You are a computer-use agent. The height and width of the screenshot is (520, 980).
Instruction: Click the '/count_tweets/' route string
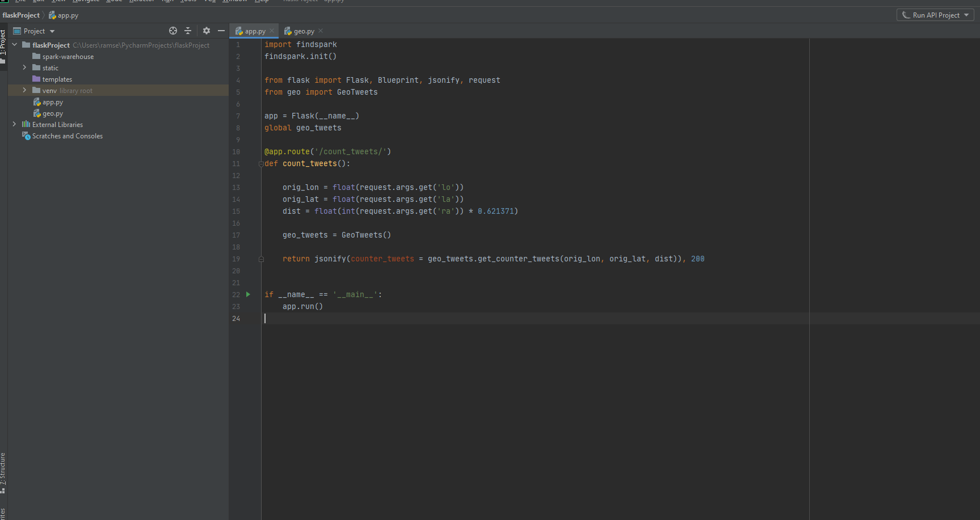coord(353,152)
